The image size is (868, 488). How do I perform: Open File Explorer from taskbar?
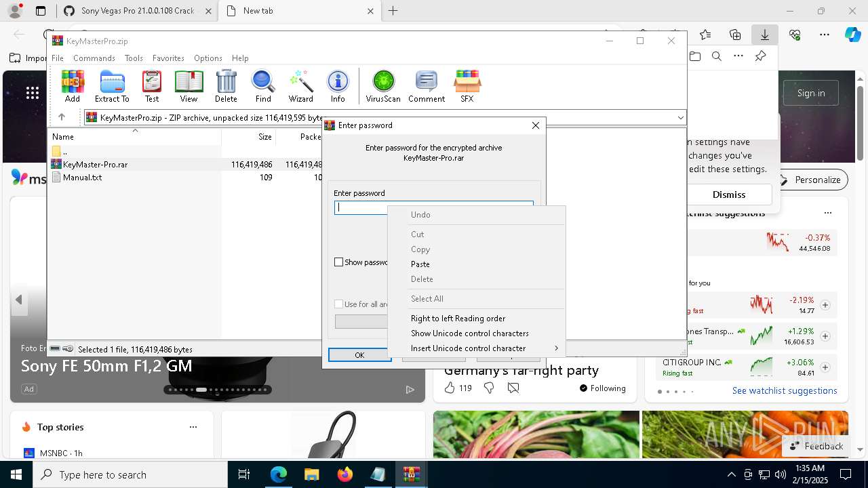pyautogui.click(x=311, y=474)
